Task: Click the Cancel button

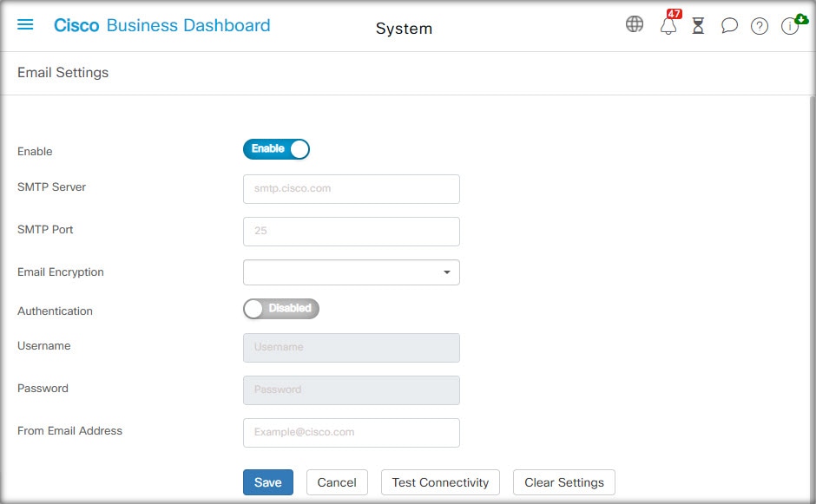Action: (x=337, y=482)
